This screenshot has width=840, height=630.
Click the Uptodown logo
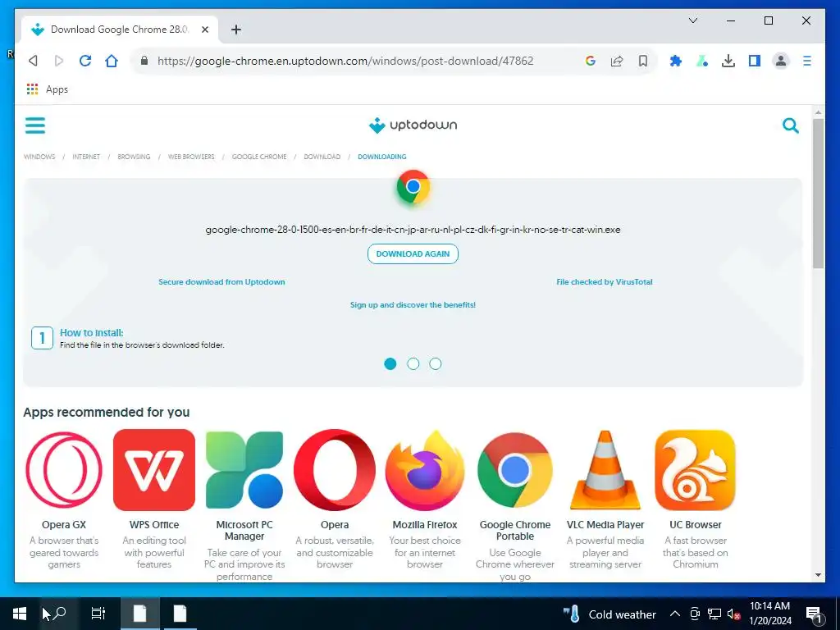pos(413,126)
